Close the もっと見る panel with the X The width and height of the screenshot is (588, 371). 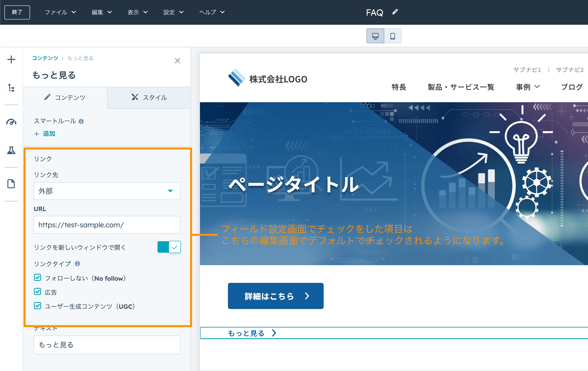pos(177,61)
